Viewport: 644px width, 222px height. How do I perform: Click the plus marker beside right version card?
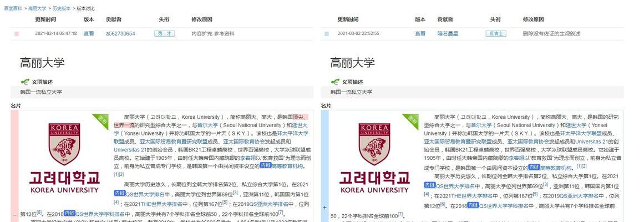(325, 208)
